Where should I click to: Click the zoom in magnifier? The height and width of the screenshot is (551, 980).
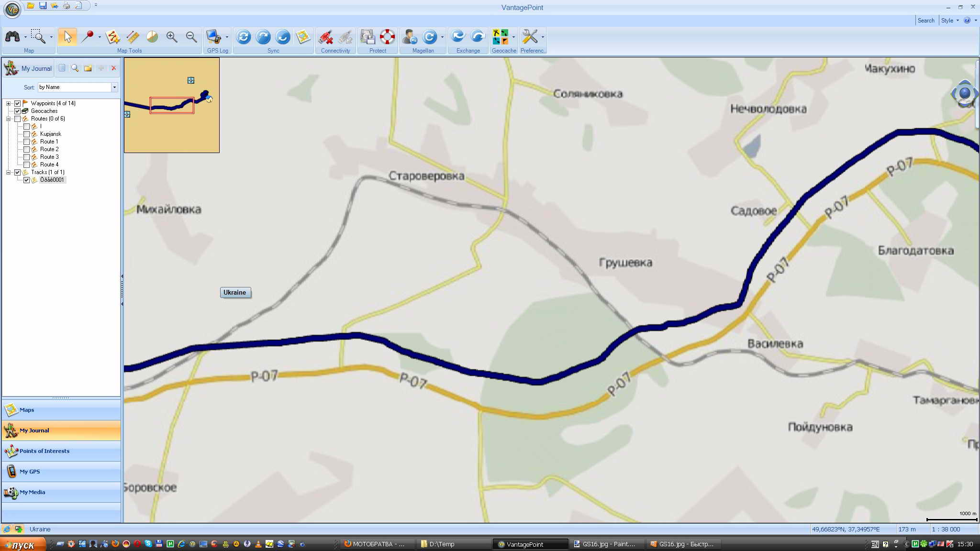[x=171, y=37]
